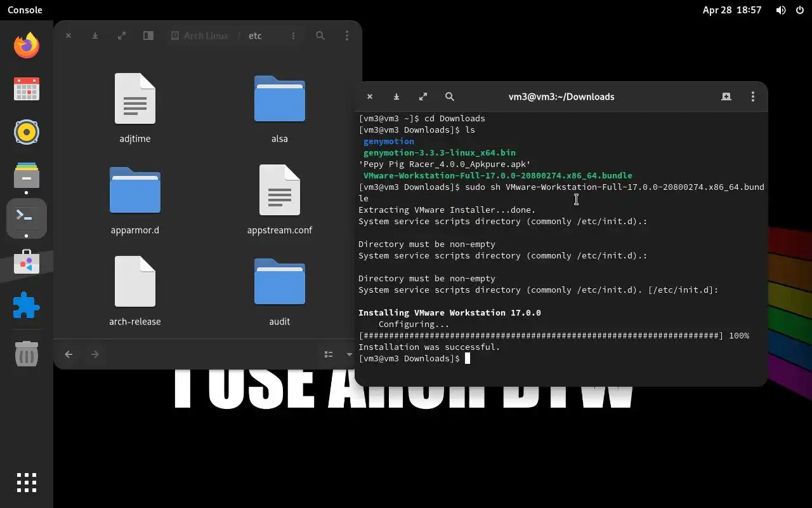Select the Arch Linux path segment

(200, 36)
